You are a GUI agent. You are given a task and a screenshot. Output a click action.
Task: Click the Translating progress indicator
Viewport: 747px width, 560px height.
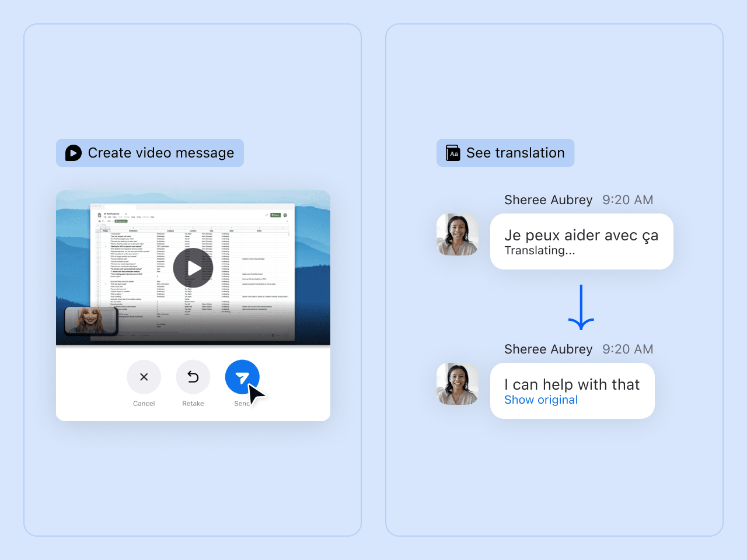pyautogui.click(x=540, y=250)
